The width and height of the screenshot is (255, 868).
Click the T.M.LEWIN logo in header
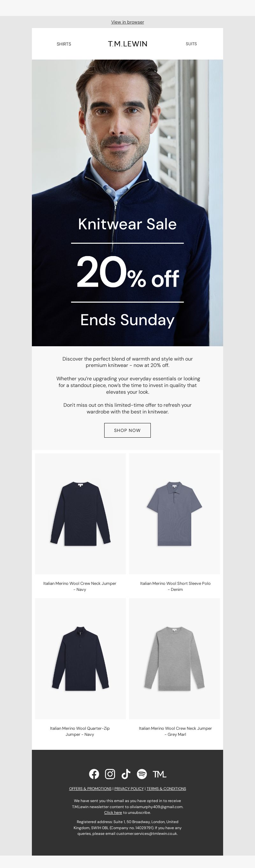(x=127, y=44)
